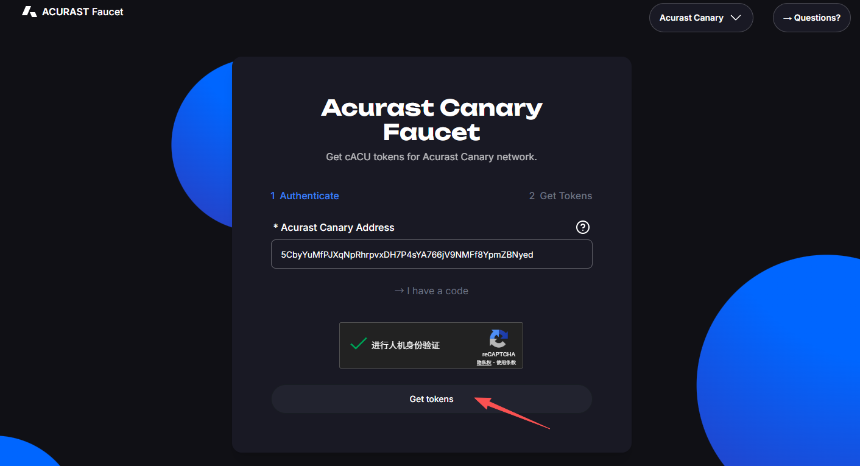Open reCAPTCHA privacy link

tap(483, 362)
